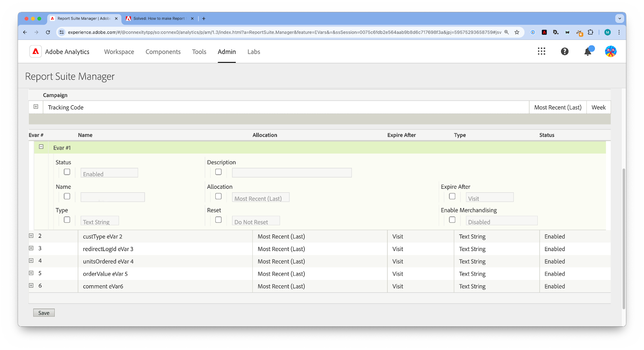Click the browser address bar URL
Viewport: 644px width, 350px height.
click(x=285, y=32)
